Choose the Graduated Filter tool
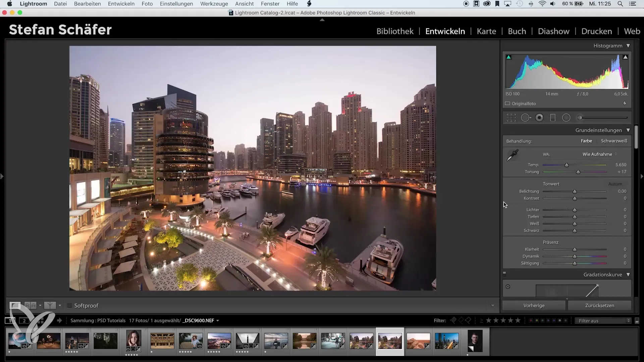The width and height of the screenshot is (644, 362). tap(553, 118)
